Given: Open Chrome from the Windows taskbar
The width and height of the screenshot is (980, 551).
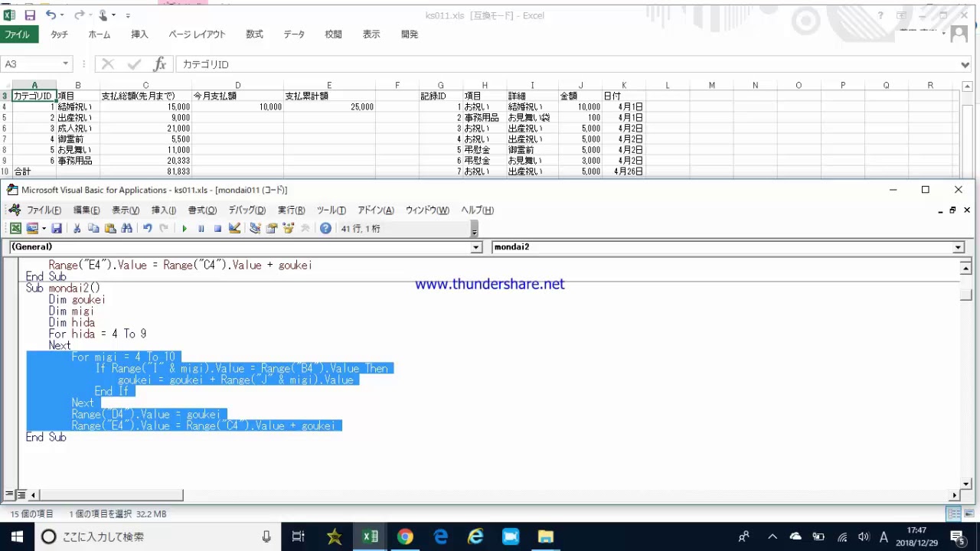Looking at the screenshot, I should click(405, 536).
